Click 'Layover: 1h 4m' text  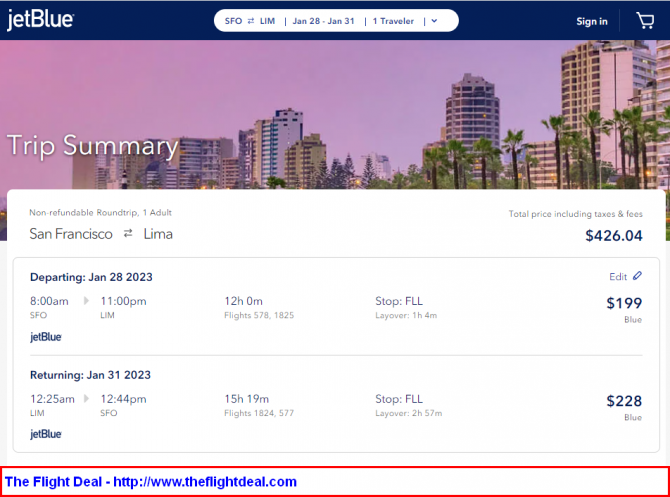[406, 315]
